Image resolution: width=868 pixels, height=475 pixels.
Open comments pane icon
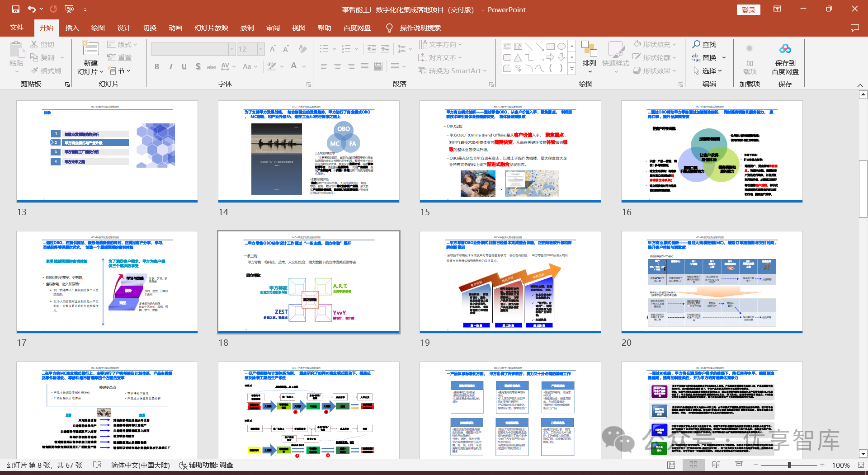[854, 28]
